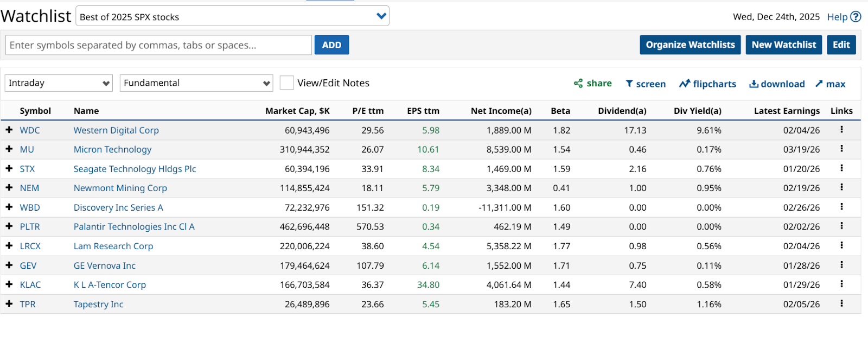
Task: Open links menu for TPR row
Action: click(x=841, y=303)
